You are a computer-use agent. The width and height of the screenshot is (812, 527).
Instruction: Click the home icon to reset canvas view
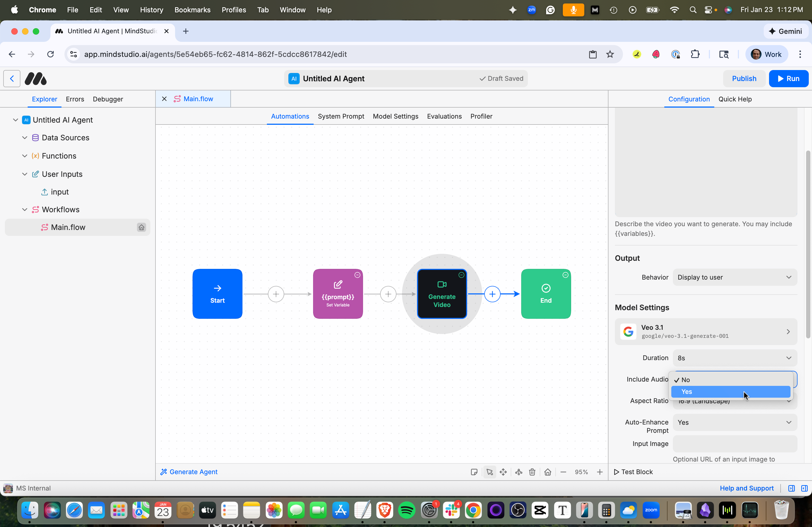(x=548, y=472)
